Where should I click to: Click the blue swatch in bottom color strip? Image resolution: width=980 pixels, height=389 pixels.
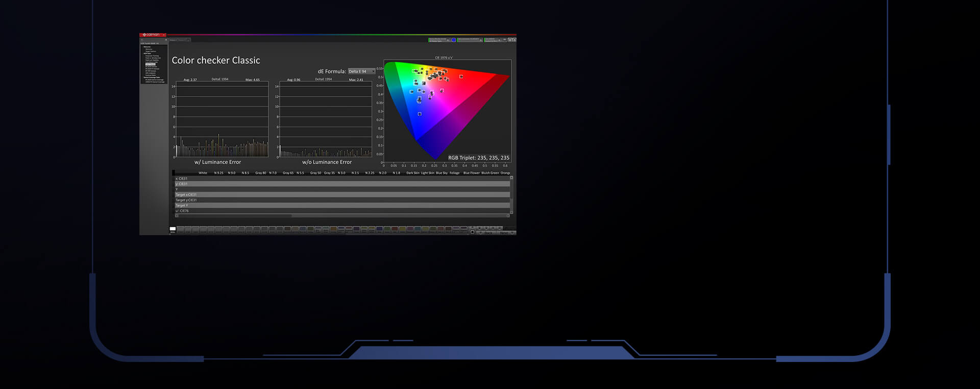tap(379, 230)
